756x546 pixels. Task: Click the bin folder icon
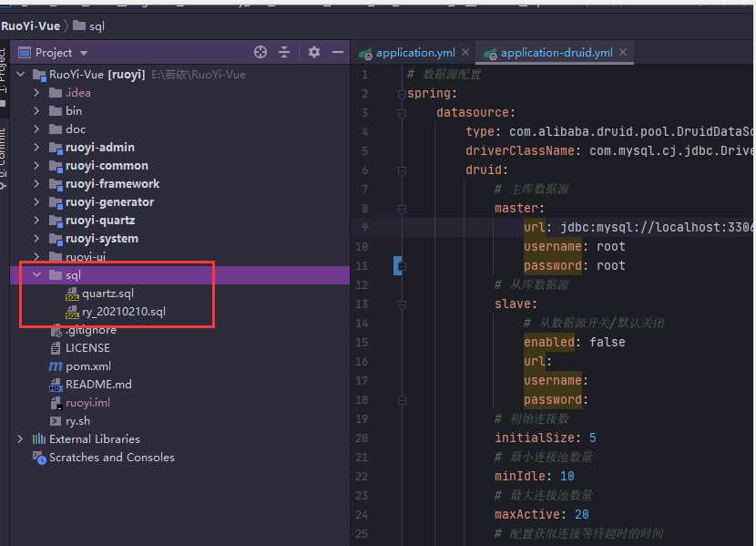tap(56, 111)
